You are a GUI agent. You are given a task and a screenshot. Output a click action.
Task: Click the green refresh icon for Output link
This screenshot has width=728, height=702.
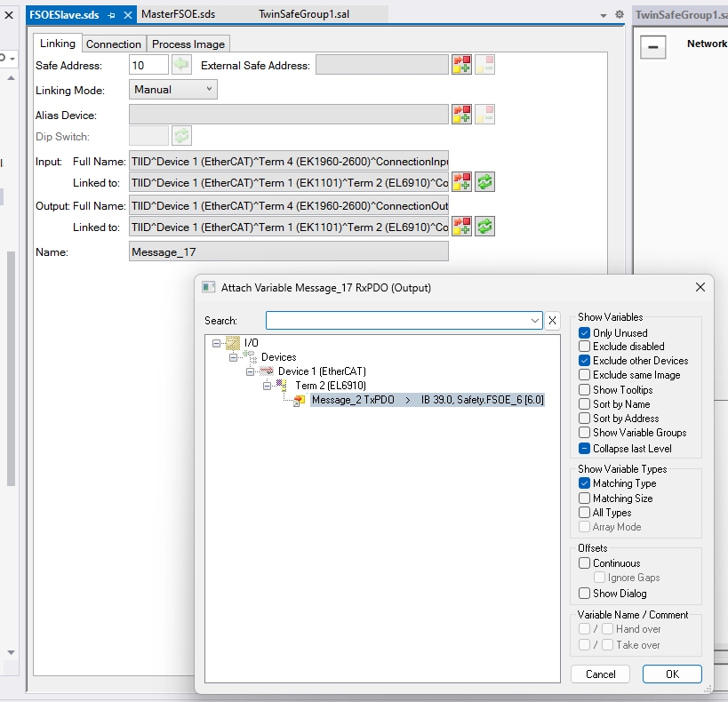tap(484, 227)
